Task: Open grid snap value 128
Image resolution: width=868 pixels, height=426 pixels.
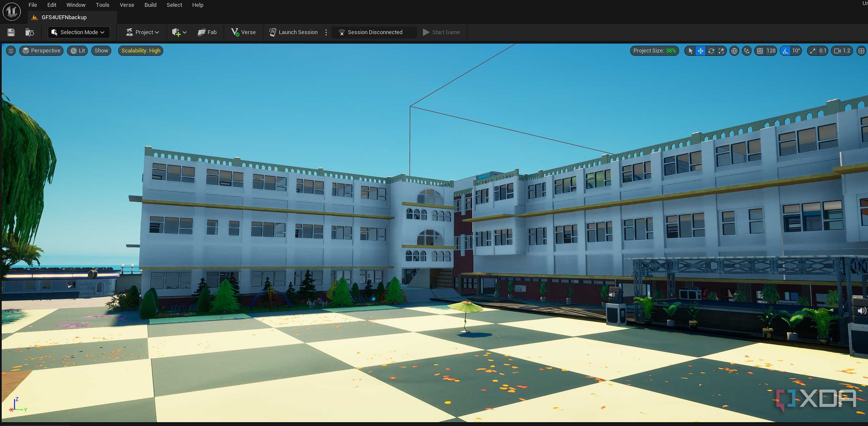Action: click(x=771, y=51)
